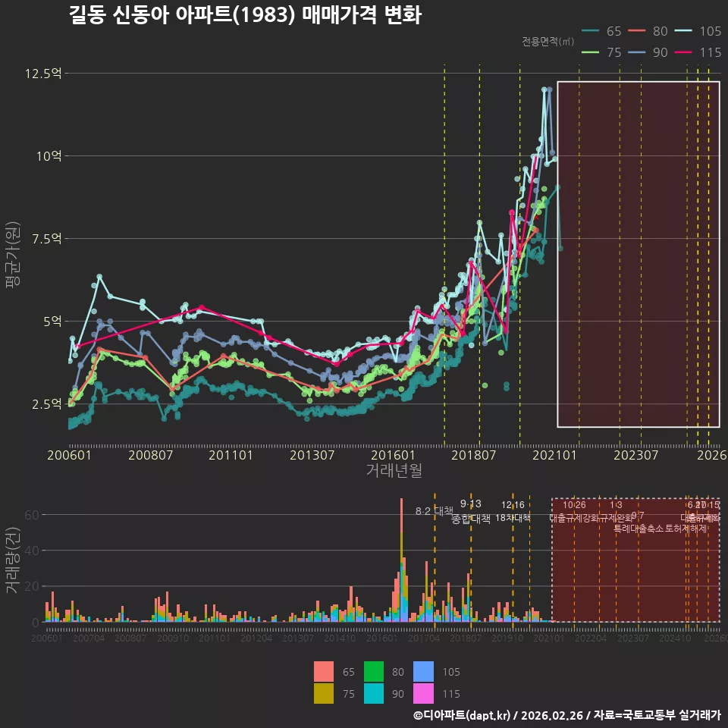Click the 115 area line legend marker
The image size is (728, 728).
pyautogui.click(x=683, y=52)
